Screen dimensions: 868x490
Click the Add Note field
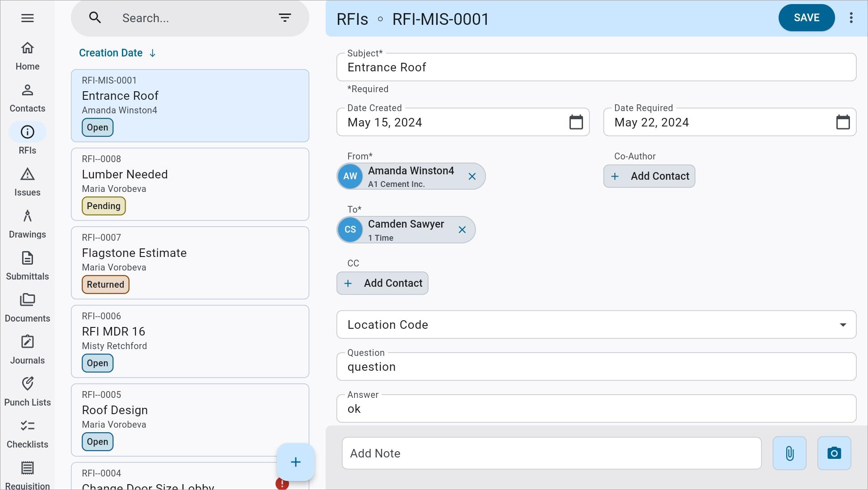click(551, 453)
